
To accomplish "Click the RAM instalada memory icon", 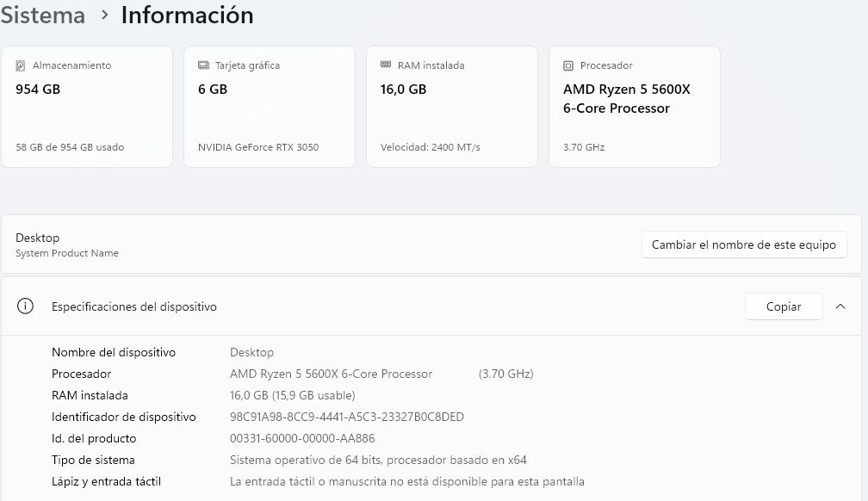I will point(386,65).
